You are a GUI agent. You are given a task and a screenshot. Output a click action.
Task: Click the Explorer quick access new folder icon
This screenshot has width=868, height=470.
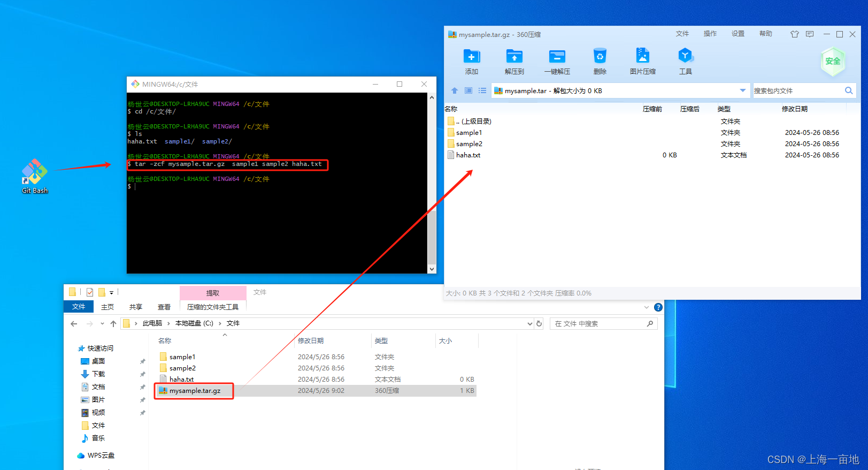coord(101,292)
